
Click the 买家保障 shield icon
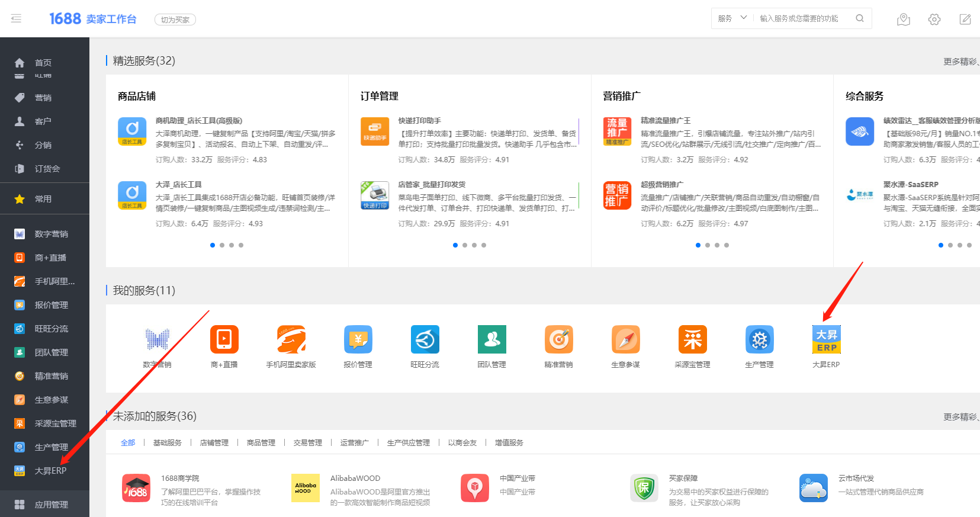tap(644, 488)
